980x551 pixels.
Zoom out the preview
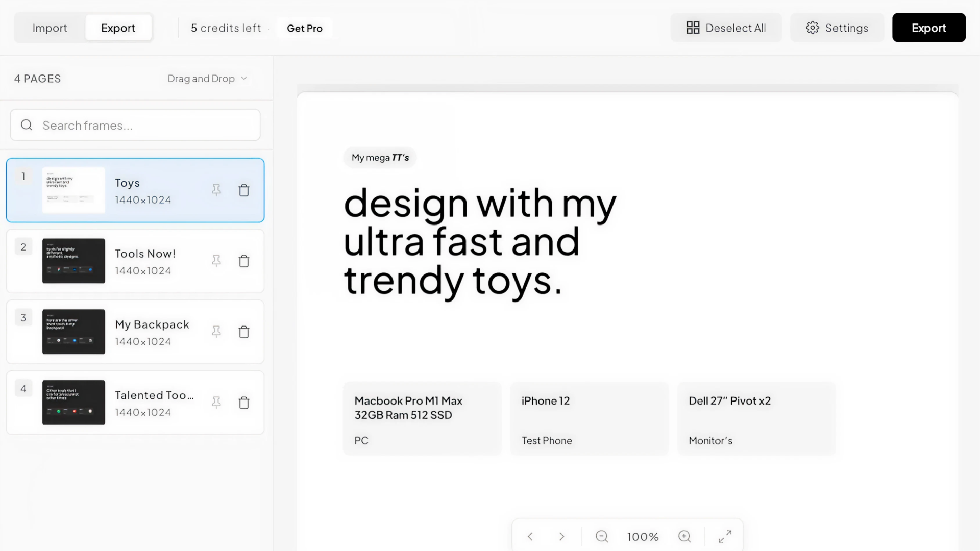point(602,536)
